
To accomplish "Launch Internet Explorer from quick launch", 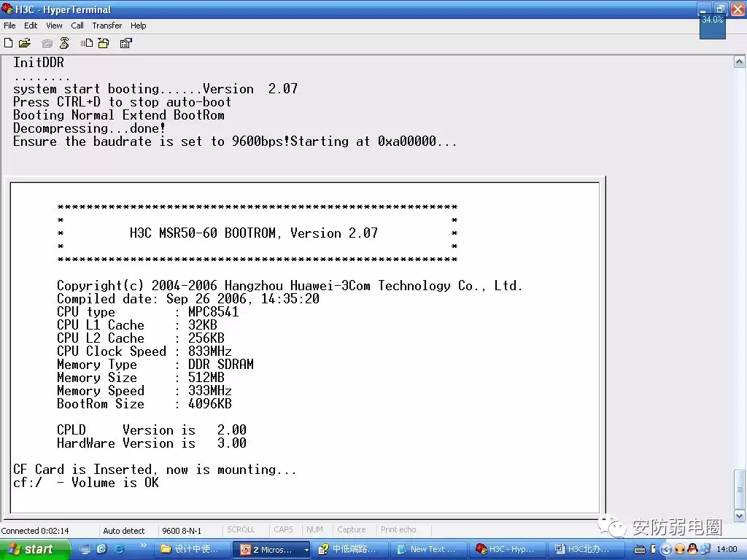I will pos(118,549).
